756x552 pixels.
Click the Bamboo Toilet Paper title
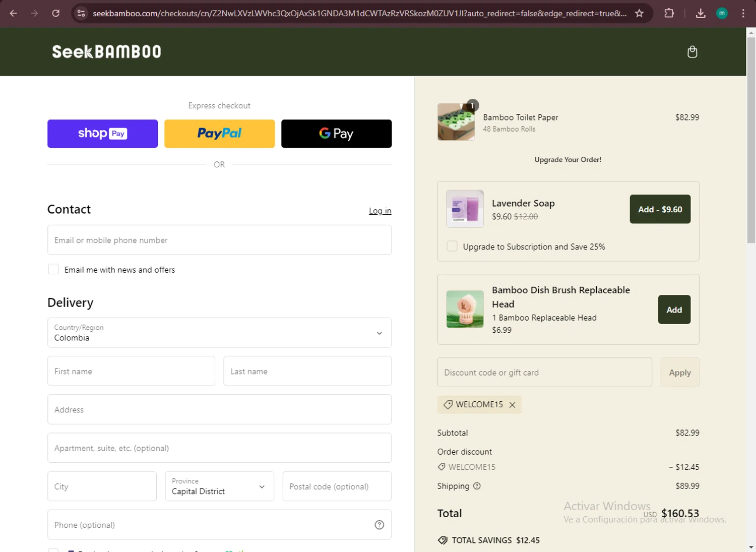[521, 117]
